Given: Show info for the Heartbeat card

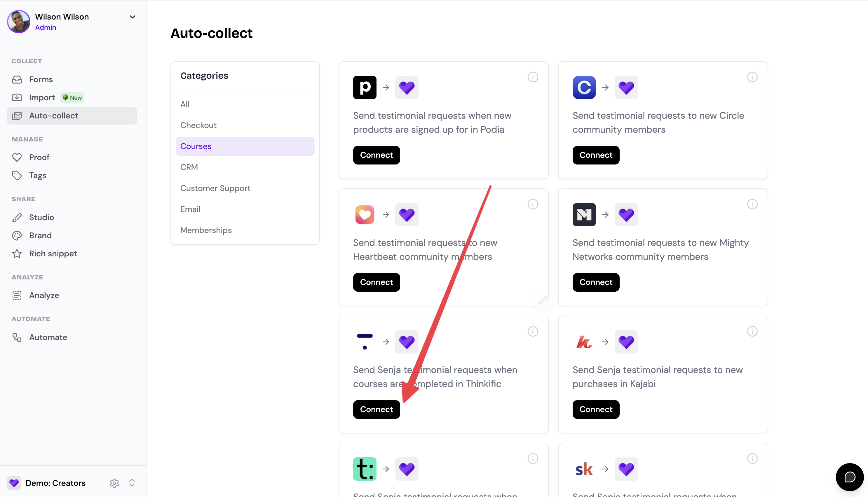Looking at the screenshot, I should (x=533, y=204).
